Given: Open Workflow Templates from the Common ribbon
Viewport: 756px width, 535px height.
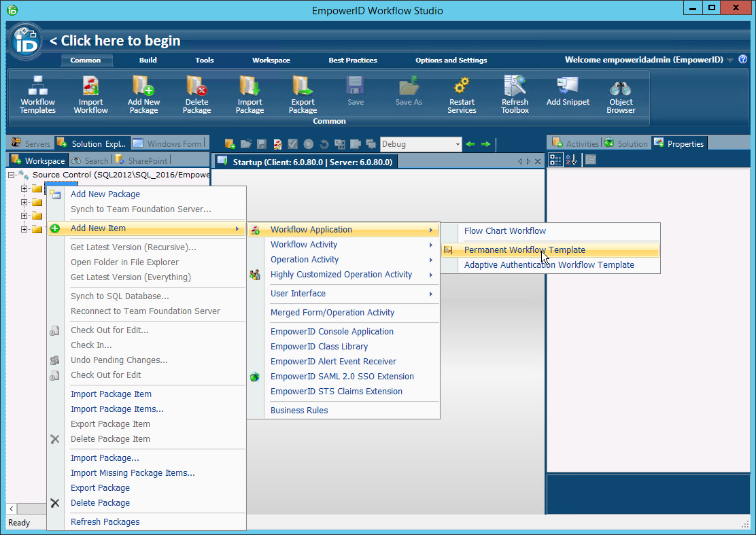Looking at the screenshot, I should pos(37,95).
